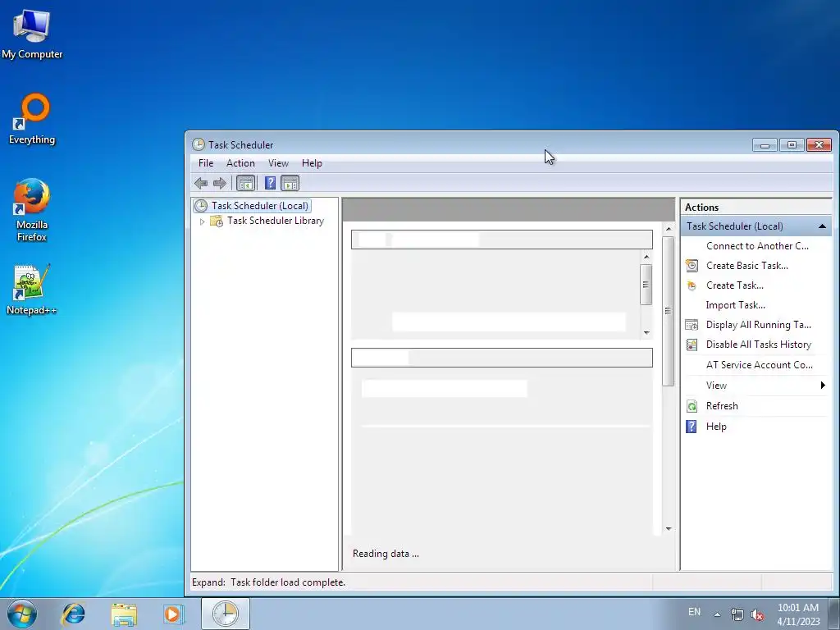The width and height of the screenshot is (840, 630).
Task: Click the Task Scheduler Library folder icon
Action: 217,221
